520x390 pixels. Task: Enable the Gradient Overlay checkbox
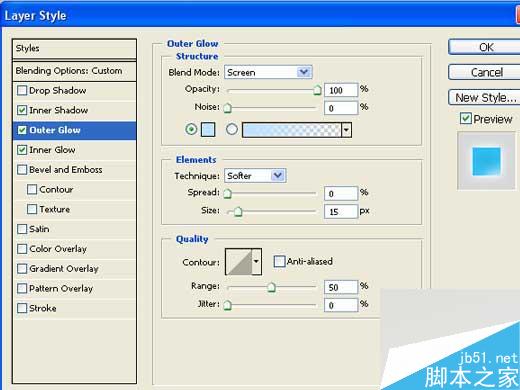(22, 269)
